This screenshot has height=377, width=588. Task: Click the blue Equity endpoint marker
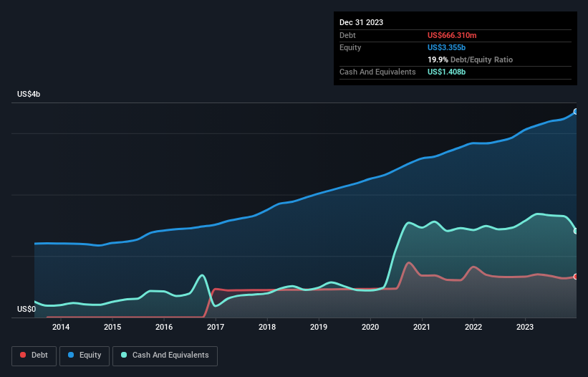tap(576, 111)
